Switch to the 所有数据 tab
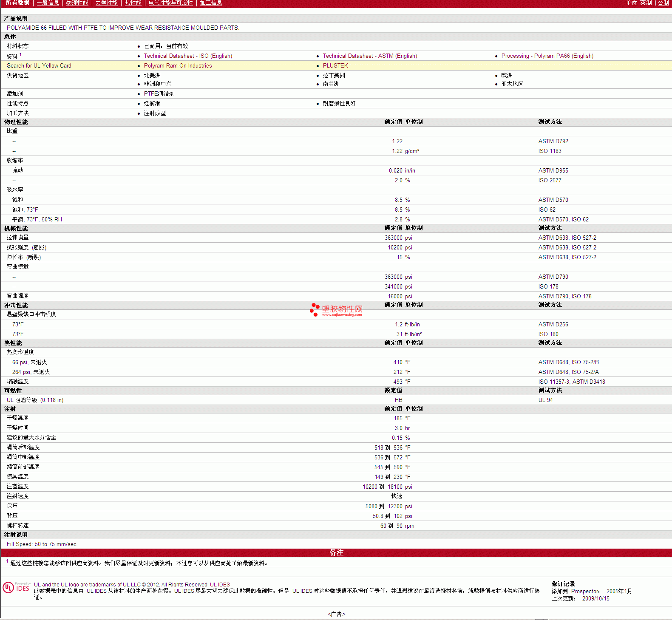672x620 pixels. click(x=17, y=3)
